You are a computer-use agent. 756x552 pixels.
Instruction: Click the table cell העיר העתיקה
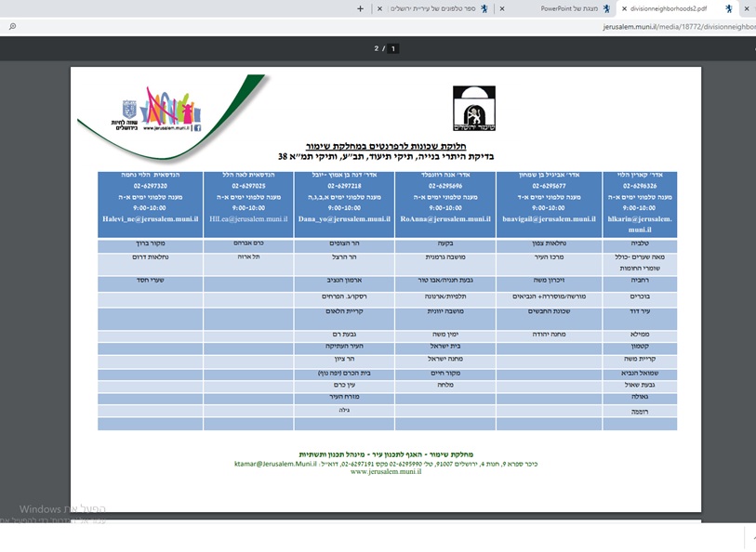[344, 347]
